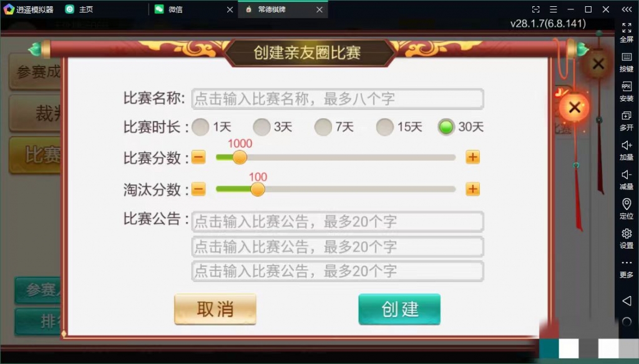Click the 创建 create button

tap(399, 309)
